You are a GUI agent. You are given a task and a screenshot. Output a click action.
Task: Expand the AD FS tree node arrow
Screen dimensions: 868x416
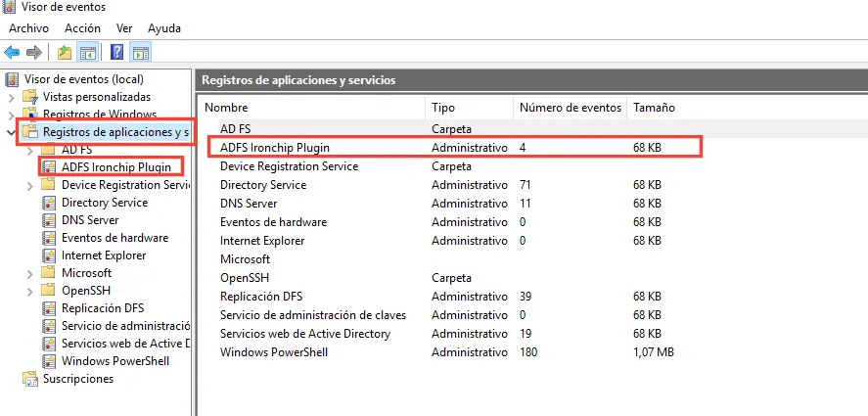point(30,150)
